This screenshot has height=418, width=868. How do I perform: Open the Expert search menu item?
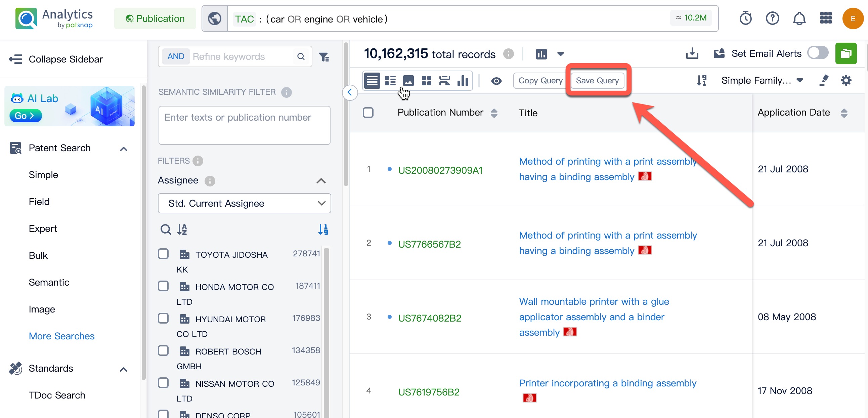[x=43, y=228]
